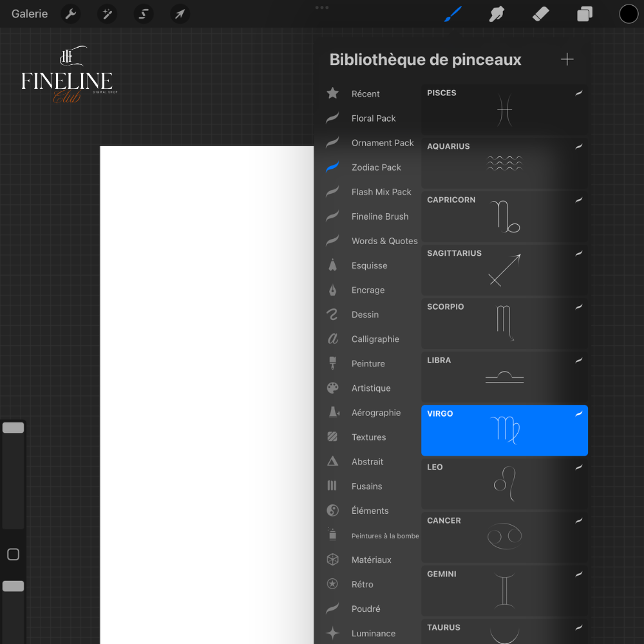Open the Actions wrench menu
Viewport: 644px width, 644px height.
pos(71,14)
